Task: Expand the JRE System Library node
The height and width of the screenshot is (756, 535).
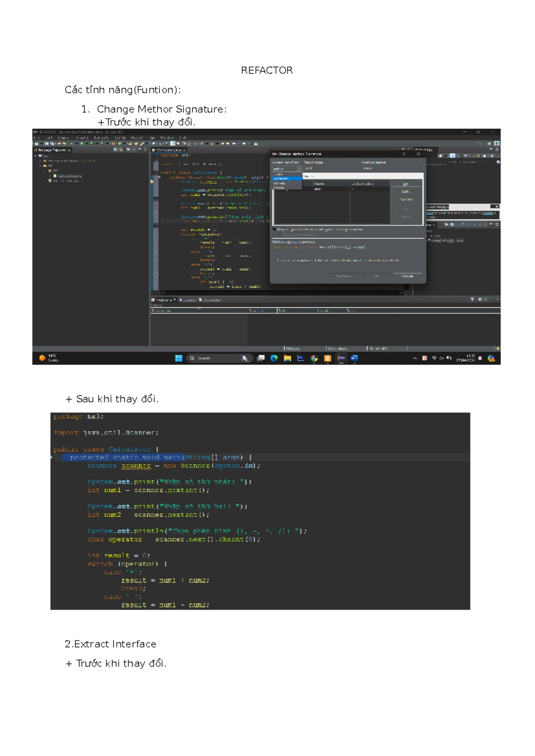Action: [41, 160]
